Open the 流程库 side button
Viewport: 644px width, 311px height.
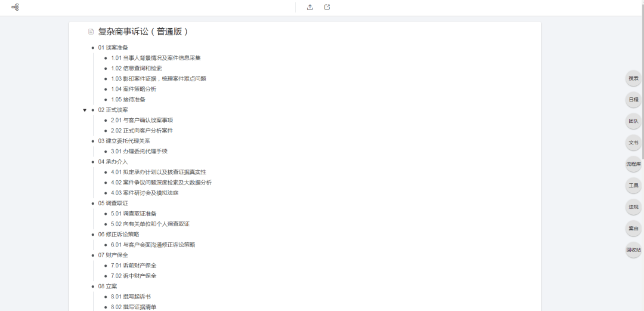pos(633,164)
